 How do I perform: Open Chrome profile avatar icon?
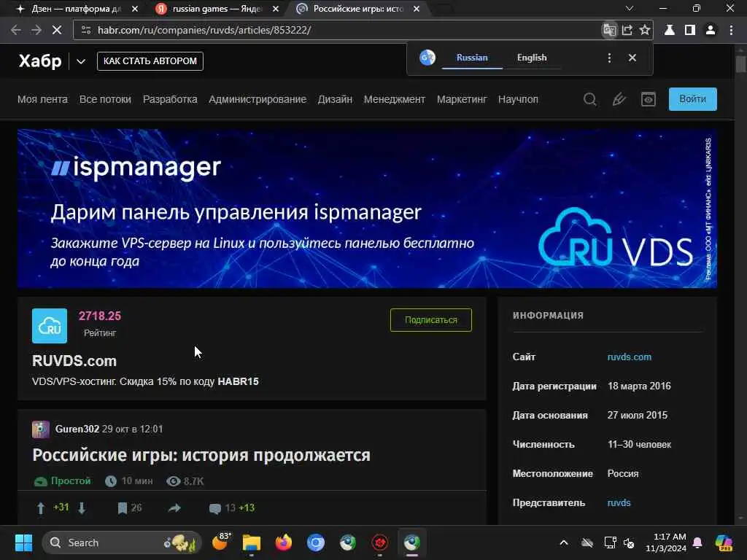[x=711, y=30]
